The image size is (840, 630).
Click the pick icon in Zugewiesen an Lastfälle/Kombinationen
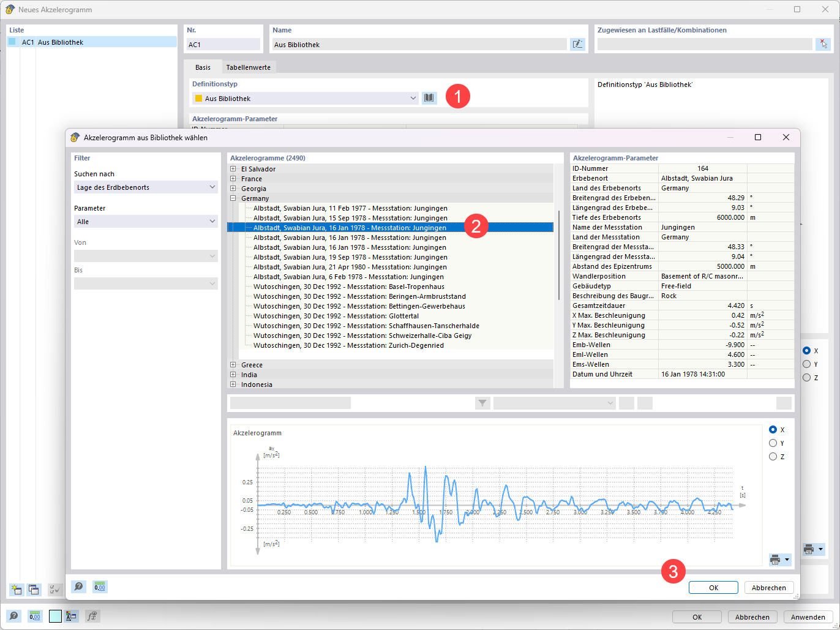coord(823,44)
